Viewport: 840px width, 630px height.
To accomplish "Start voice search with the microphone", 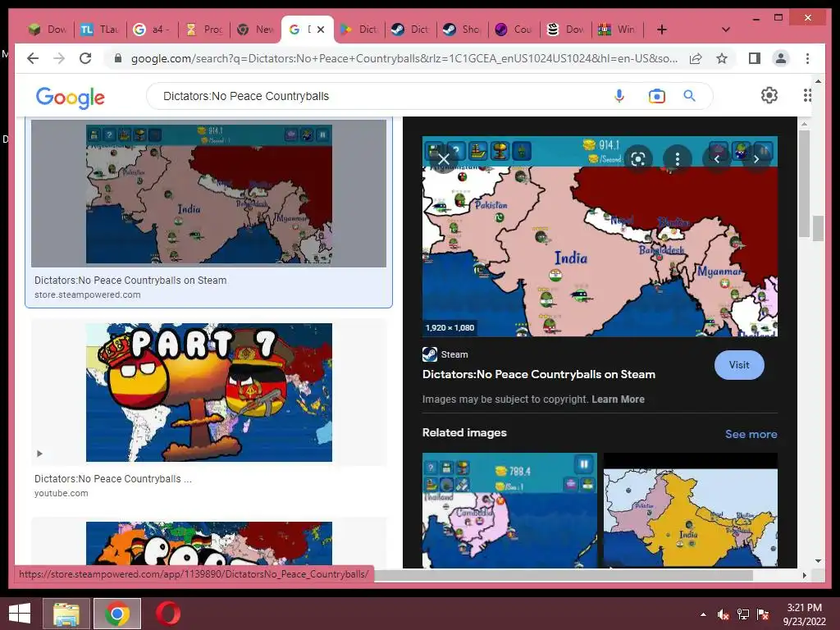I will (x=619, y=96).
